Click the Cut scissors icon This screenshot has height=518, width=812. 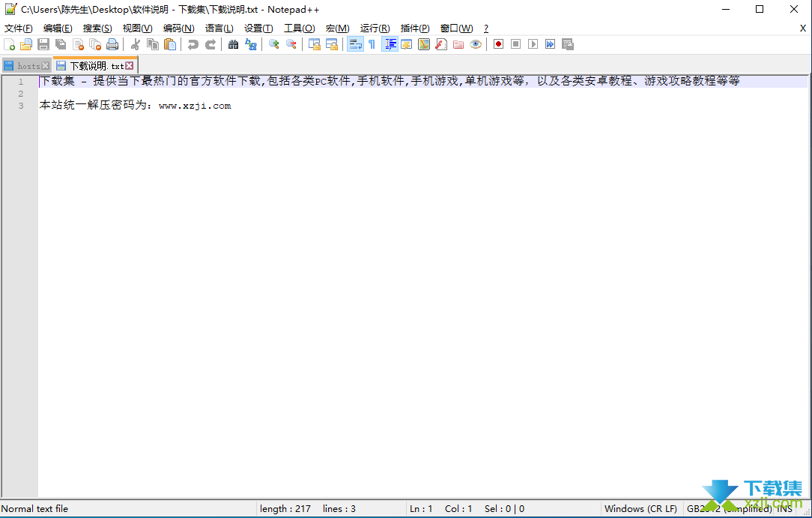(136, 44)
